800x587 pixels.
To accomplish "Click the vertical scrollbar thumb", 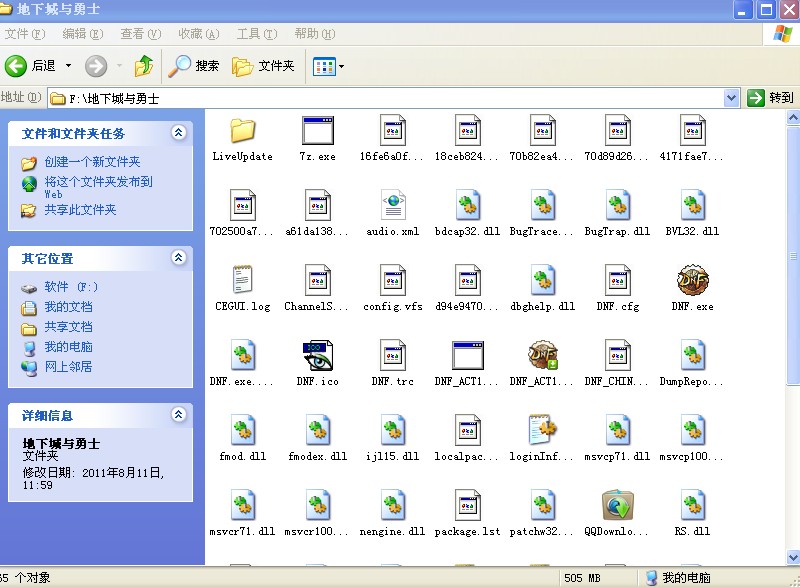I will point(793,256).
